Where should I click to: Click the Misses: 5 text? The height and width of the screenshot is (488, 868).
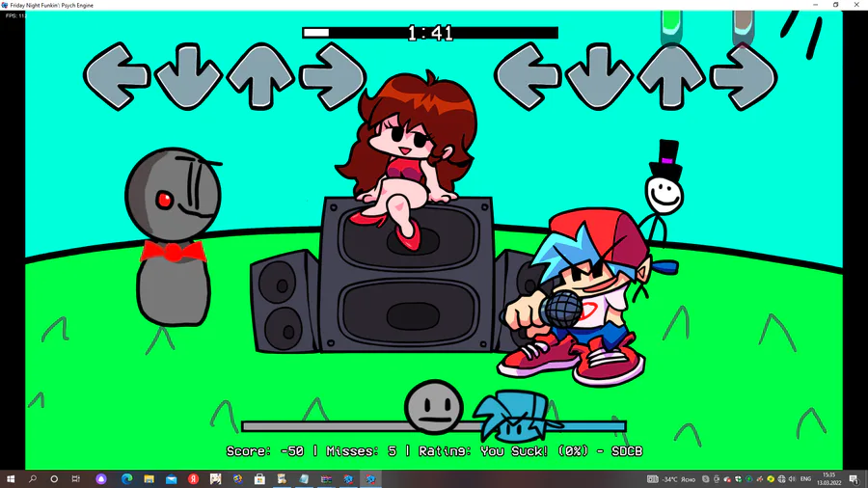click(x=362, y=451)
